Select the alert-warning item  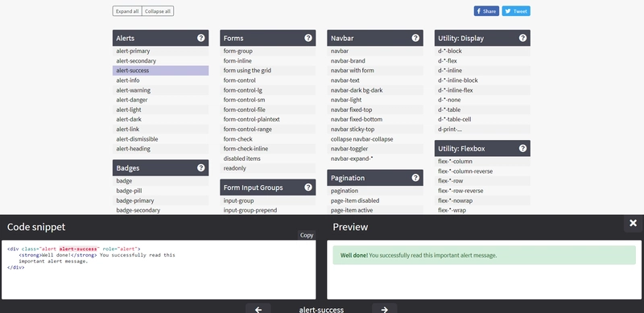[x=160, y=90]
